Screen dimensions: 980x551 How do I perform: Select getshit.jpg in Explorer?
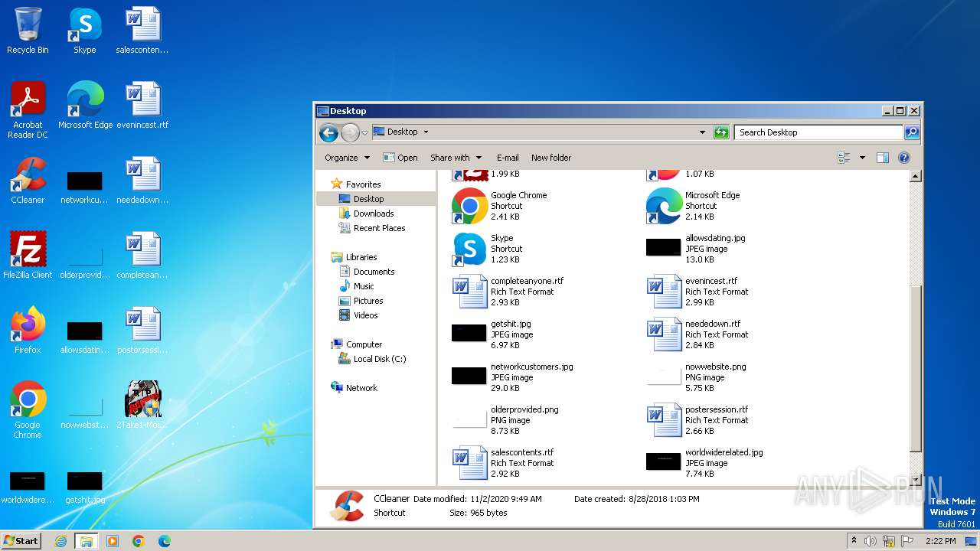pos(491,334)
